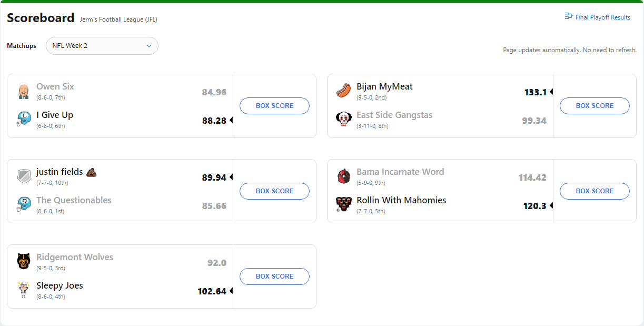
Task: Select the Ridgemont Wolves team name
Action: [75, 258]
